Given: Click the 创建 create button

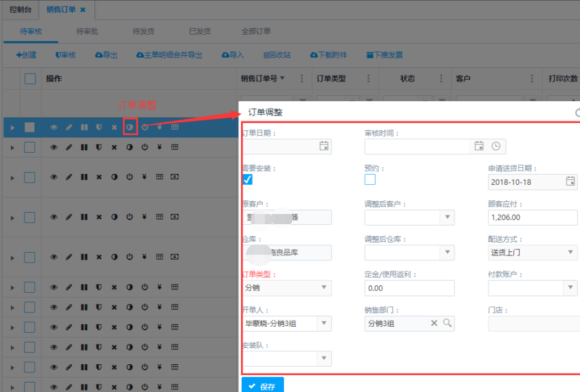Looking at the screenshot, I should [x=26, y=55].
